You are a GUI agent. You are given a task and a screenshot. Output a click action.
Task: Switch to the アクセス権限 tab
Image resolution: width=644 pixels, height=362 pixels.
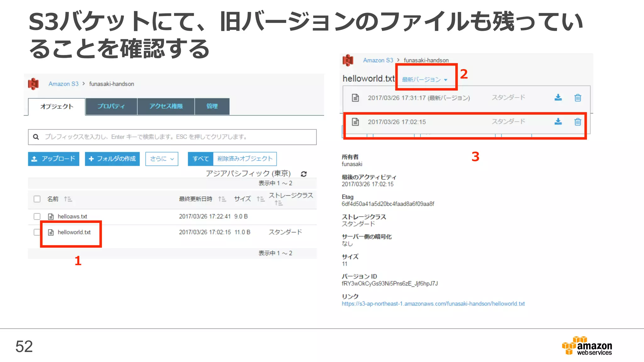[x=166, y=106]
